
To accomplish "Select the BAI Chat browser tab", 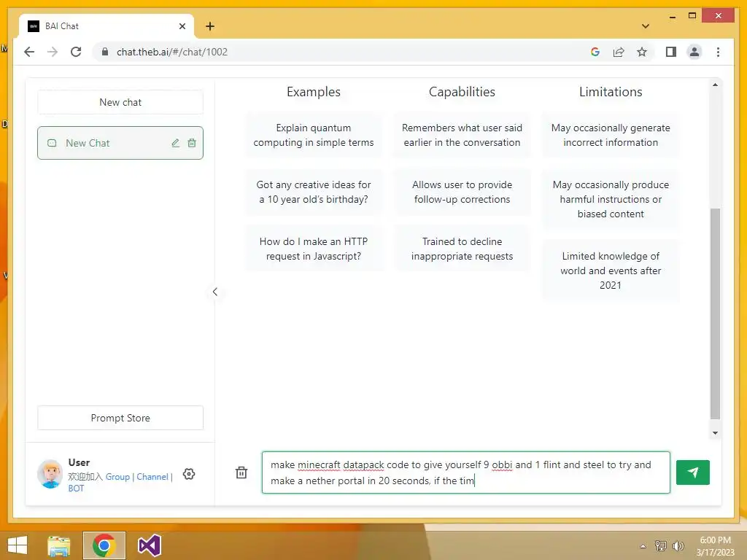I will coord(106,26).
